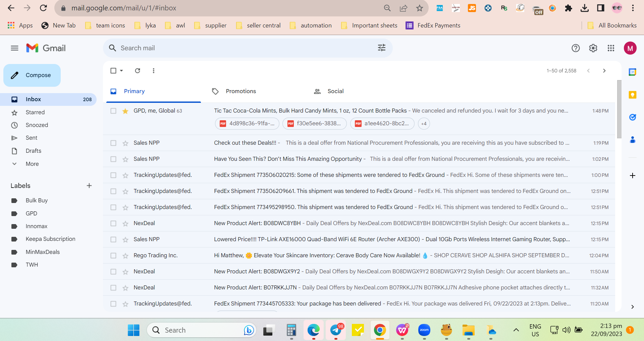
Task: Open Telegram from the taskbar
Action: coord(336,330)
